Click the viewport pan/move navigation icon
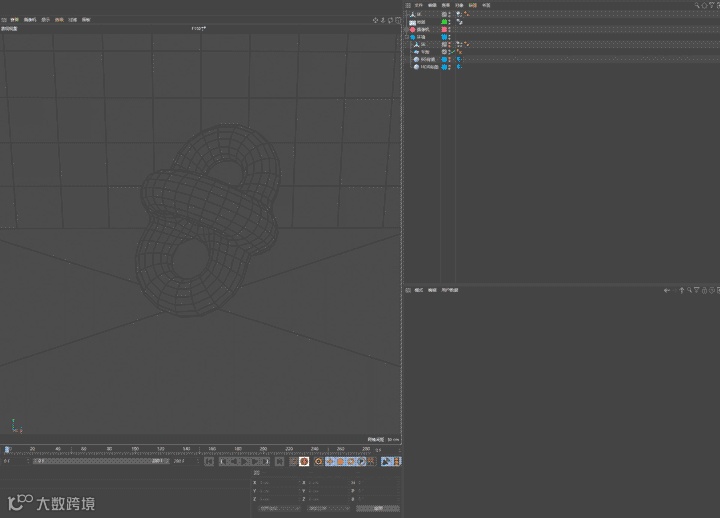Screen dimensions: 720x518 [x=376, y=20]
